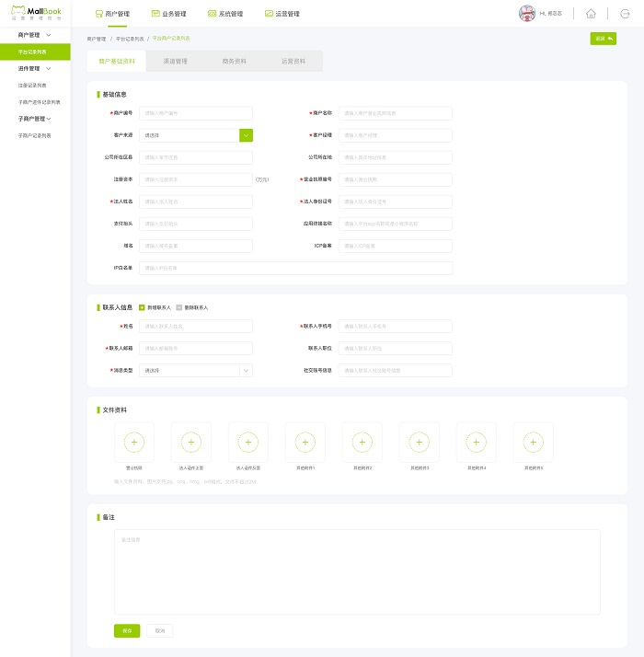Viewport: 644px width, 657px height.
Task: Click the home icon in the header
Action: click(x=591, y=14)
